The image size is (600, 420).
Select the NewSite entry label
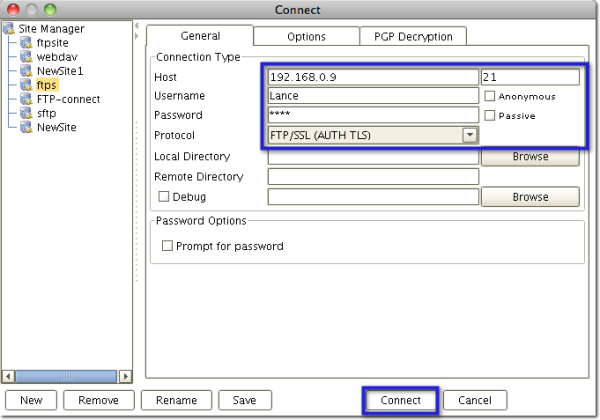(56, 127)
